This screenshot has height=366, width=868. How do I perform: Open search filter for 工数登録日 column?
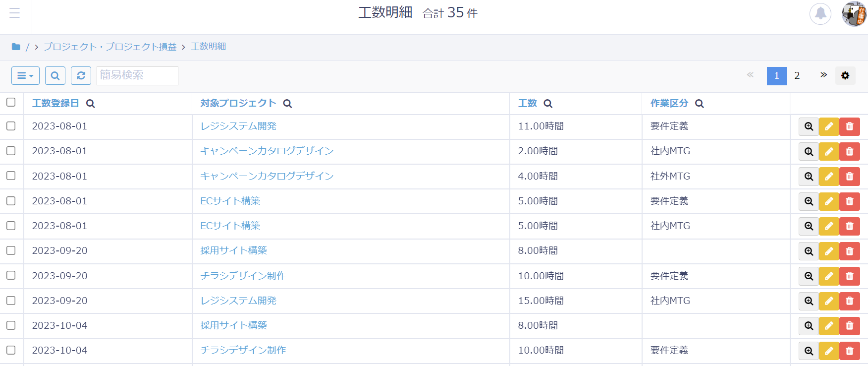(90, 104)
